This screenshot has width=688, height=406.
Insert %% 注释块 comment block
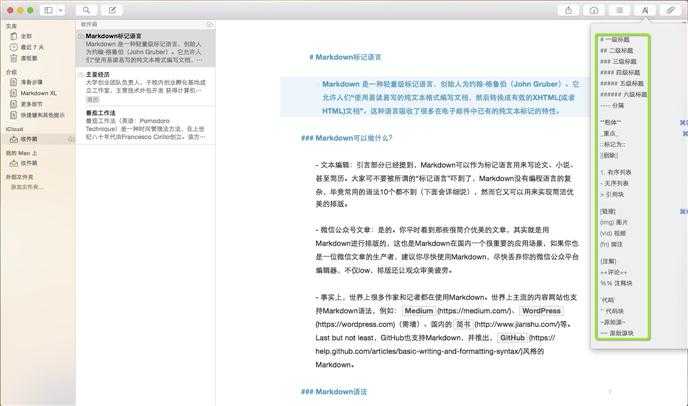click(x=616, y=284)
